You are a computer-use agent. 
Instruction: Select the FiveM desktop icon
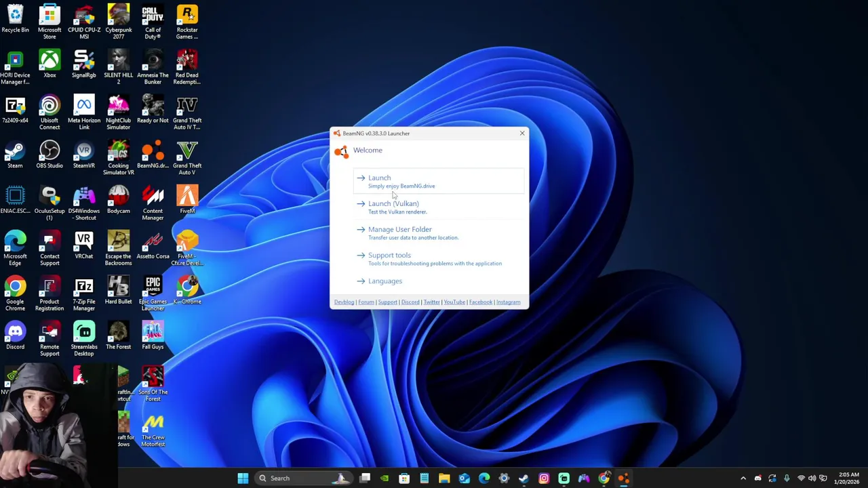tap(187, 201)
